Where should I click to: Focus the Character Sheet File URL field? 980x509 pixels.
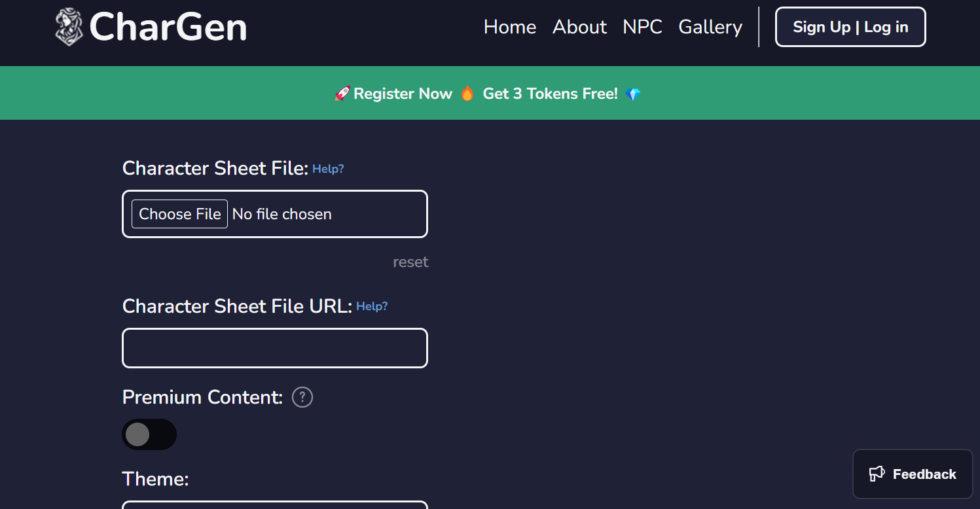click(x=275, y=348)
